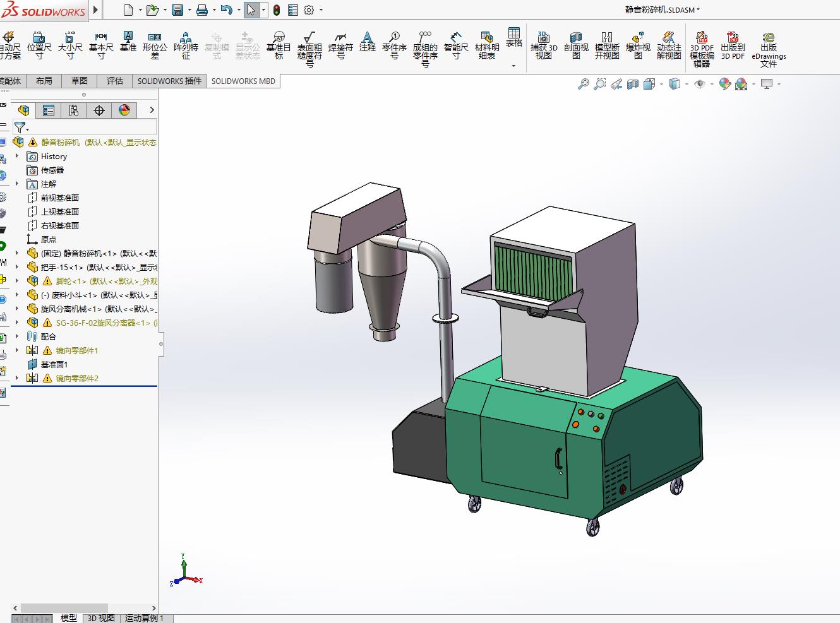Screen dimensions: 840x623
Task: Open the Options gear icon
Action: click(309, 10)
